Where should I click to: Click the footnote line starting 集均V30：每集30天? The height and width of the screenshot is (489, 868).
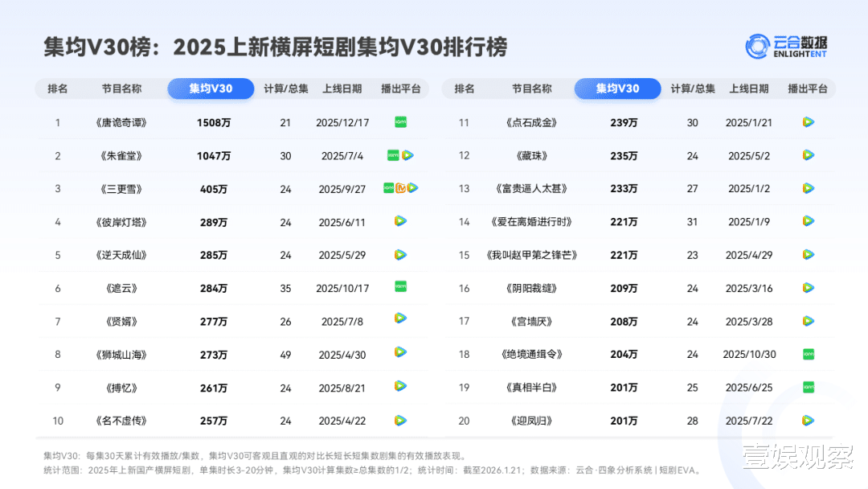click(x=256, y=456)
